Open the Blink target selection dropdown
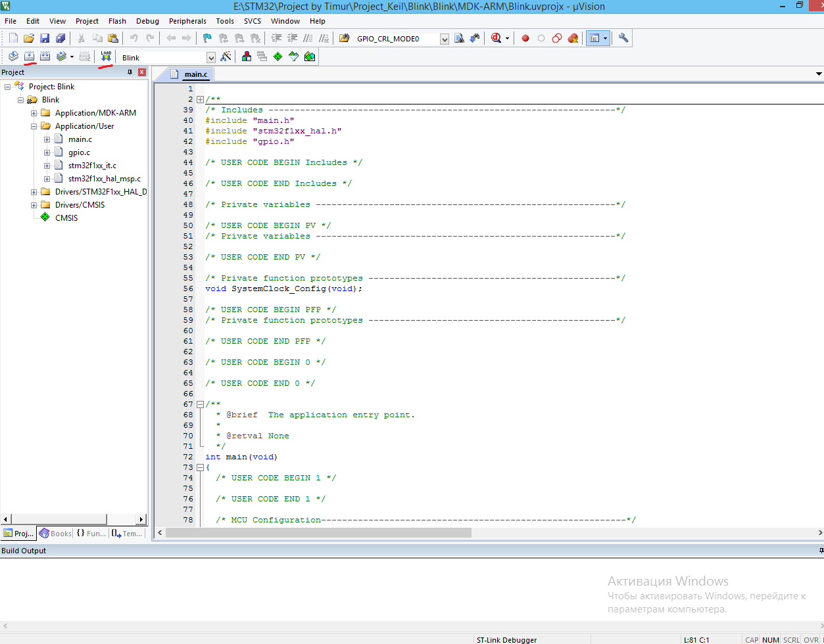 [x=210, y=57]
